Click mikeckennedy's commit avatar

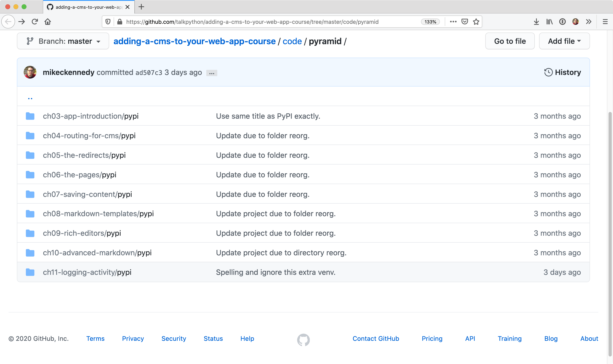pyautogui.click(x=30, y=72)
